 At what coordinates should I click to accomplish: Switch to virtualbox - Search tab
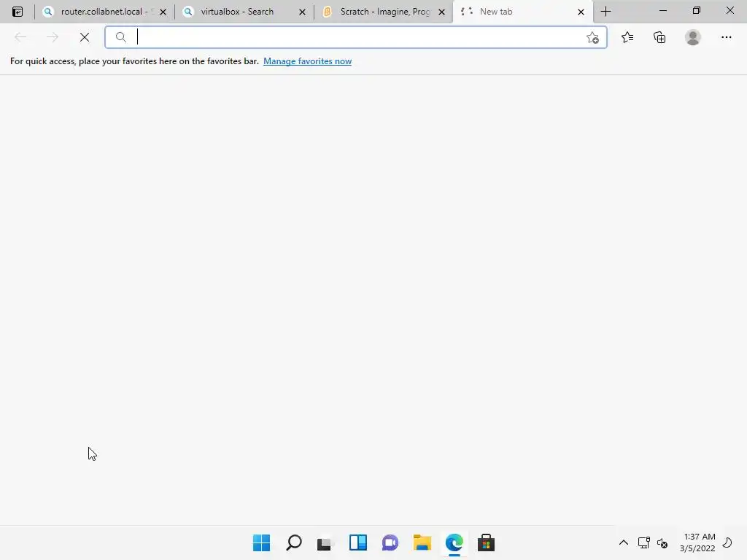[244, 12]
